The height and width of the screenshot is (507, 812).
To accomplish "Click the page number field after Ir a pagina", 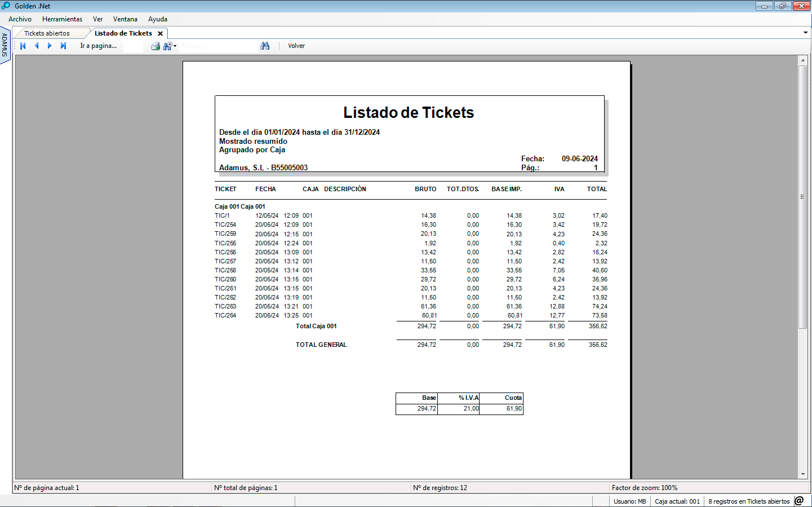I will 134,46.
